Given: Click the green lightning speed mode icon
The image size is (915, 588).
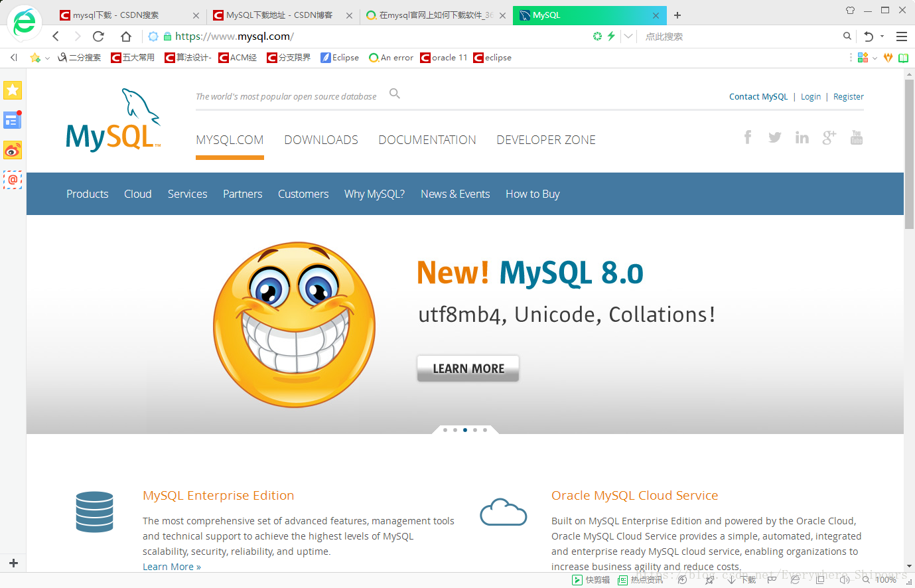Looking at the screenshot, I should pos(611,37).
